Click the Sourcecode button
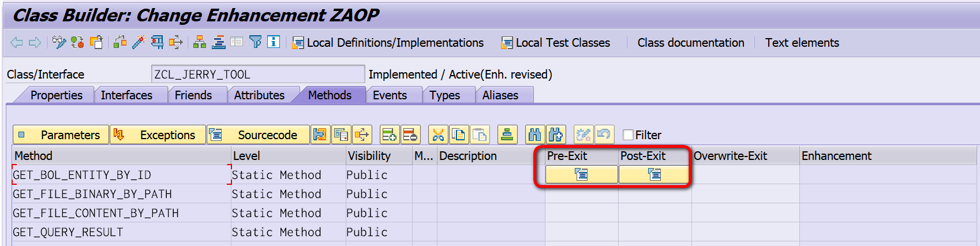 258,135
